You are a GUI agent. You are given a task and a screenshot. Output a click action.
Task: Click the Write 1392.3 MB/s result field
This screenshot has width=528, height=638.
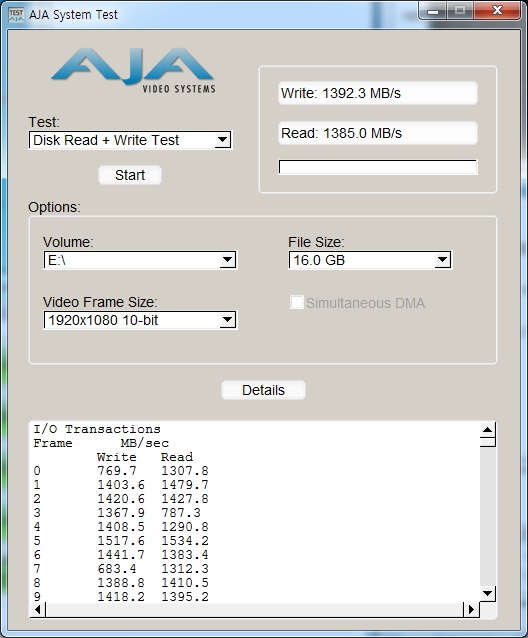coord(377,93)
